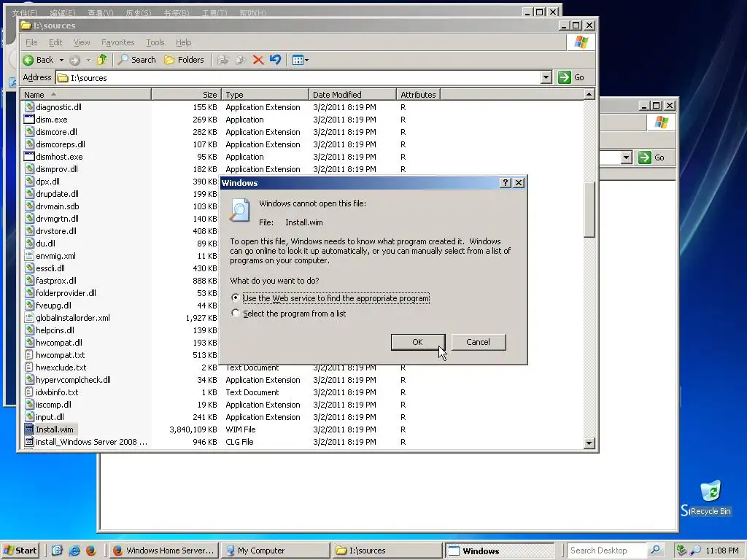
Task: Click the file list scroll up arrow
Action: click(x=589, y=94)
